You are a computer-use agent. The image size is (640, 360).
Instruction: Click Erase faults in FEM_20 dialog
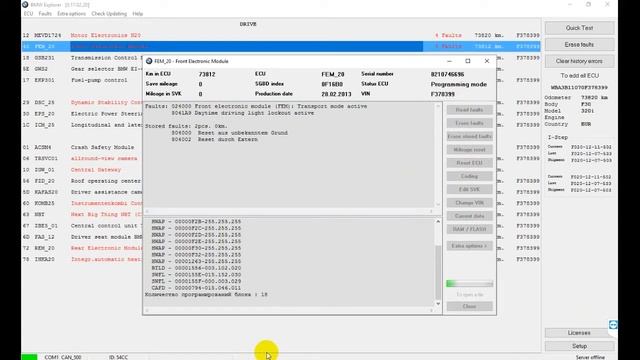click(x=469, y=123)
